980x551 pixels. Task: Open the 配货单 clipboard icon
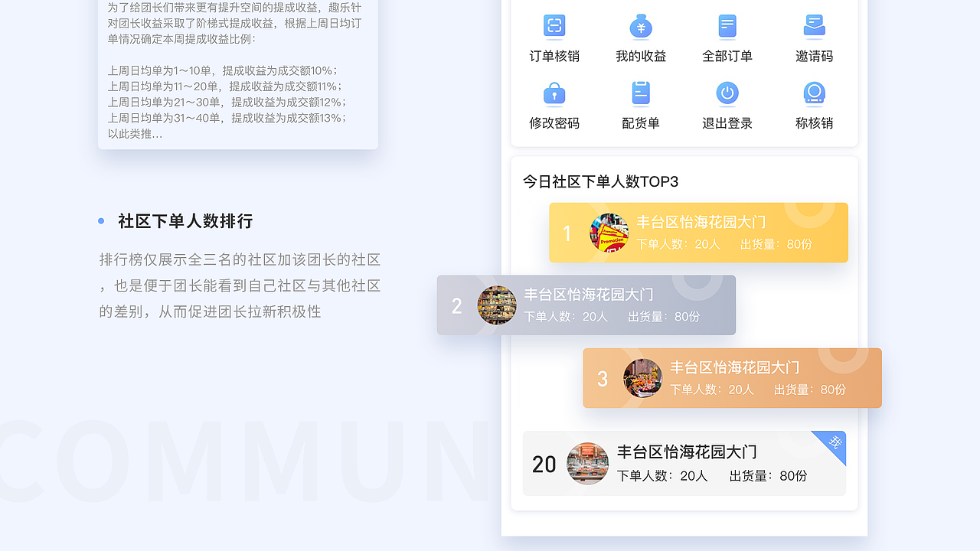641,93
